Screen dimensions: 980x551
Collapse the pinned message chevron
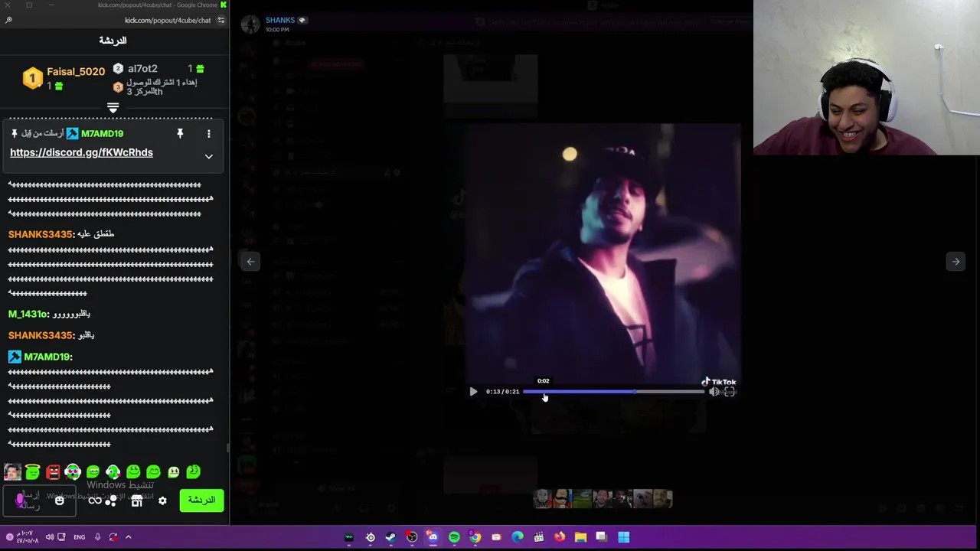click(x=208, y=156)
